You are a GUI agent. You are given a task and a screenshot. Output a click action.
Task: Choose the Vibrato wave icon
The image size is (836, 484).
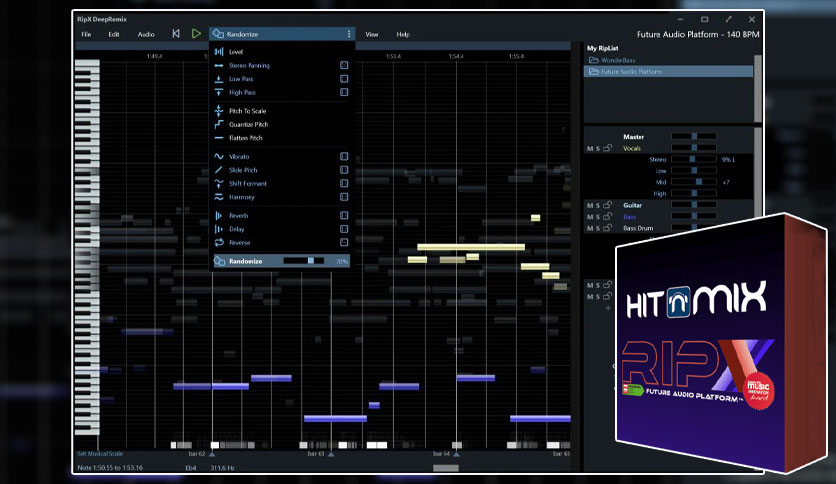pyautogui.click(x=219, y=157)
